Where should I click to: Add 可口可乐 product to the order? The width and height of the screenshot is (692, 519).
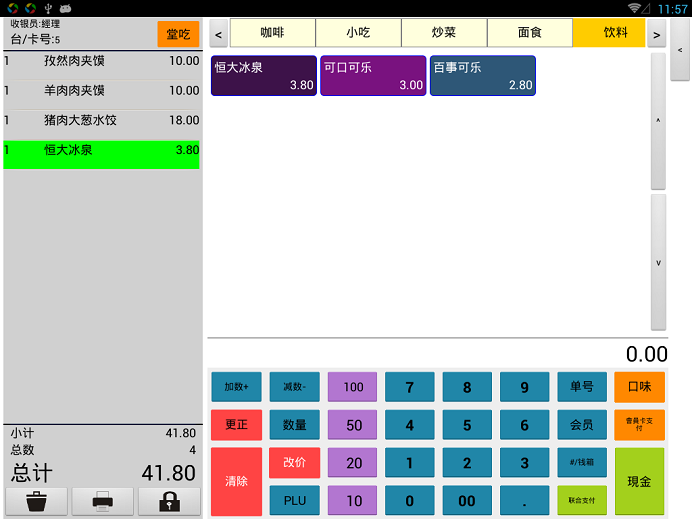[x=373, y=76]
